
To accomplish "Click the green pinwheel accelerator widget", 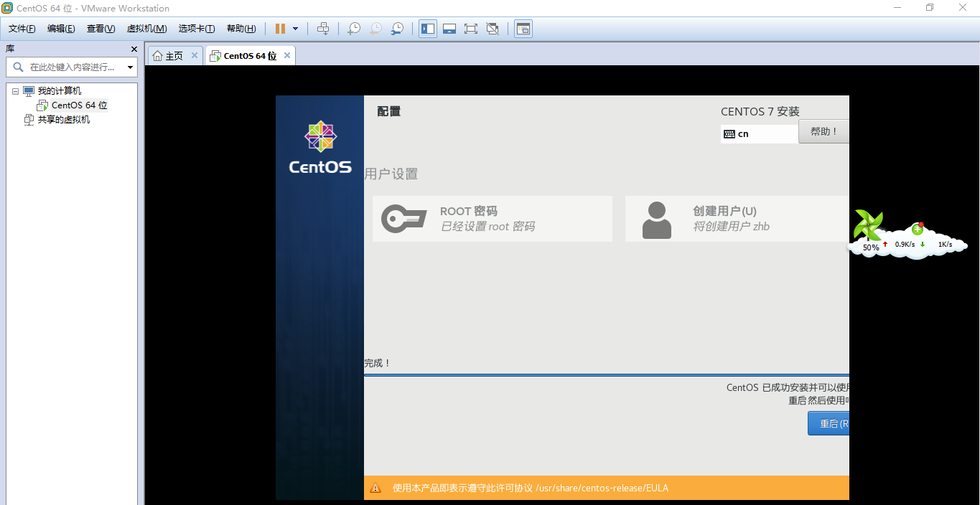I will (x=869, y=225).
